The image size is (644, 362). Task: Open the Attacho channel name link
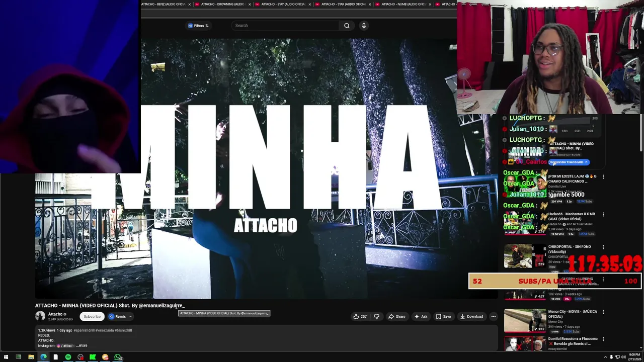55,314
